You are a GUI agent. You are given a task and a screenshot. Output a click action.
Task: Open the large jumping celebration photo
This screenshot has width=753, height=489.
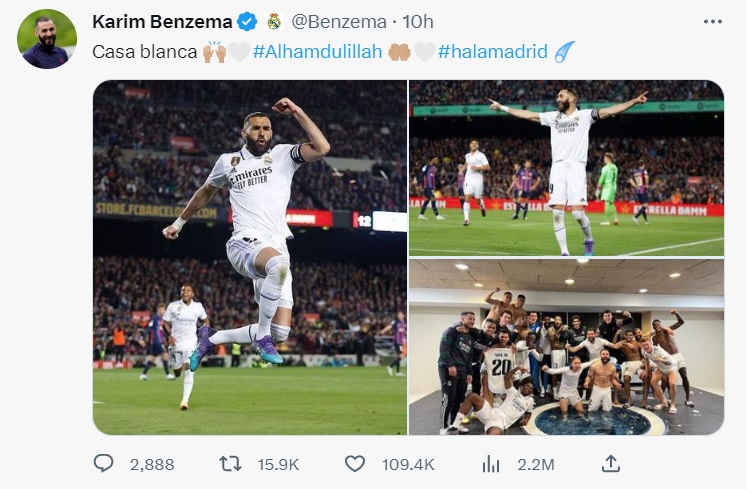click(250, 257)
